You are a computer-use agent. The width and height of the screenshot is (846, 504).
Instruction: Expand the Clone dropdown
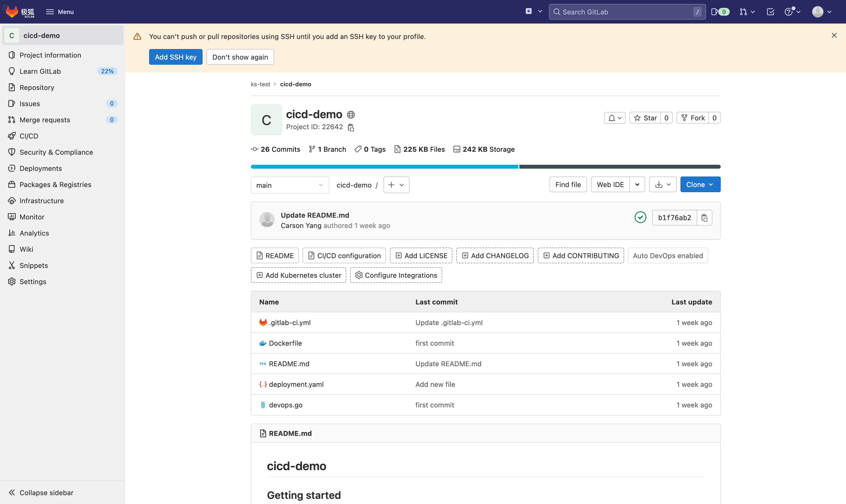coord(700,184)
